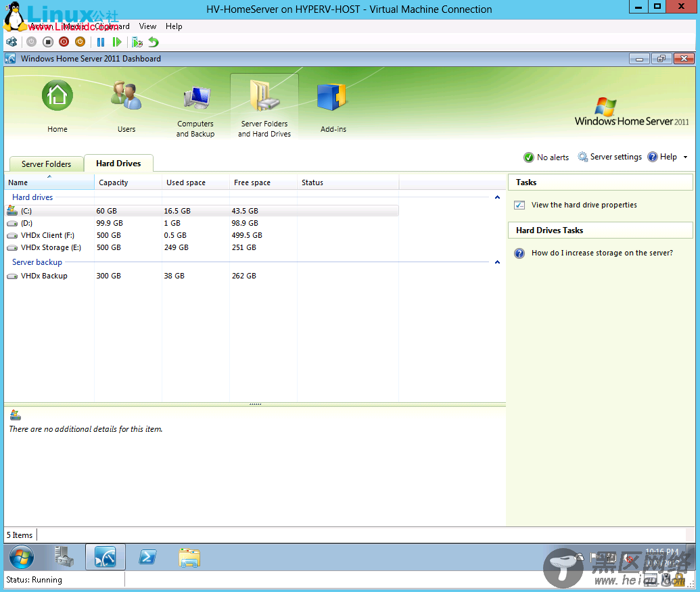Open the Help menu in the menu bar
The height and width of the screenshot is (592, 700).
click(x=174, y=26)
